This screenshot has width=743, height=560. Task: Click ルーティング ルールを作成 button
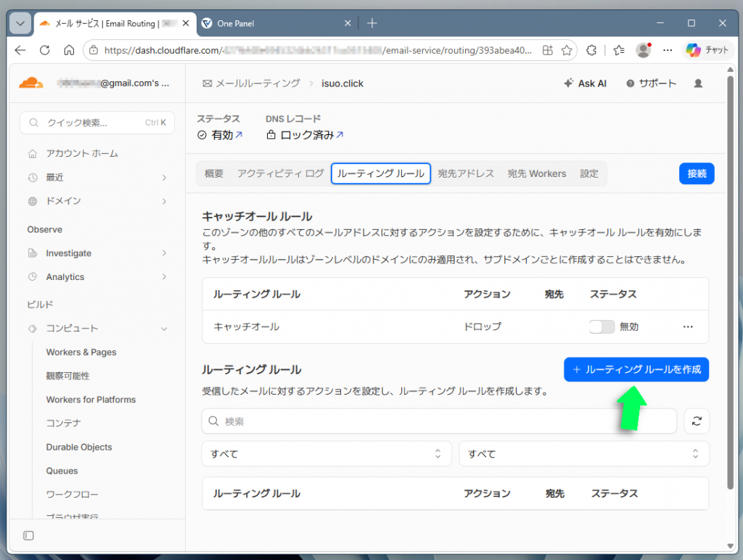pos(636,369)
